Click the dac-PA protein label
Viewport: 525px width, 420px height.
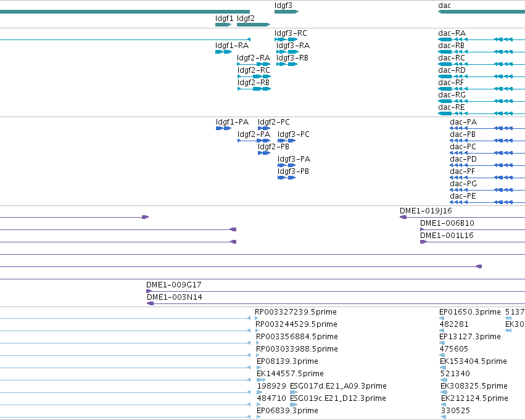coord(463,122)
